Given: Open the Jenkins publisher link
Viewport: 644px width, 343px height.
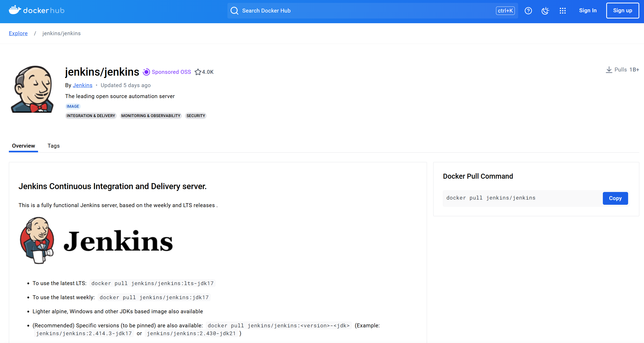Looking at the screenshot, I should point(82,85).
